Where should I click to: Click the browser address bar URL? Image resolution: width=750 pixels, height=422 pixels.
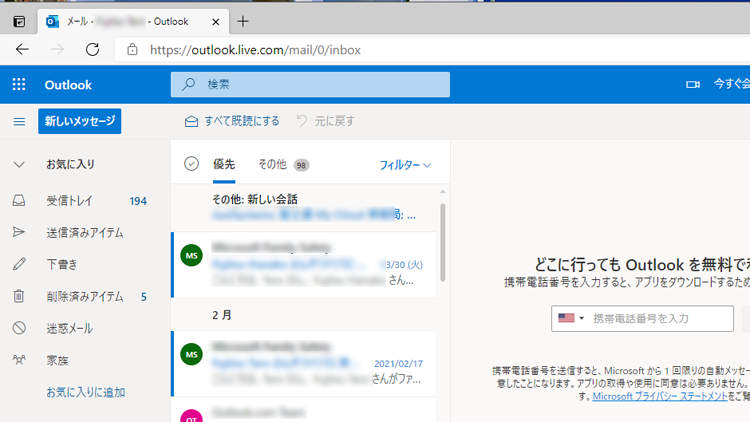[255, 50]
